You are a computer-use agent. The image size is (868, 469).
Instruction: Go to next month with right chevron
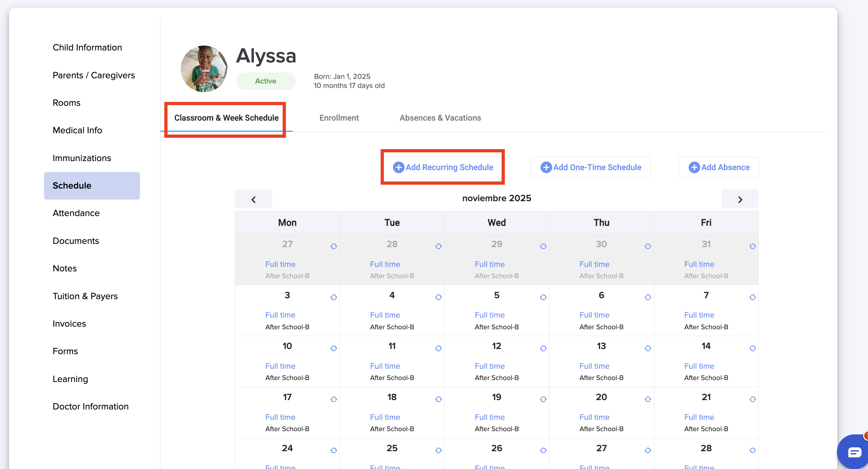click(740, 199)
